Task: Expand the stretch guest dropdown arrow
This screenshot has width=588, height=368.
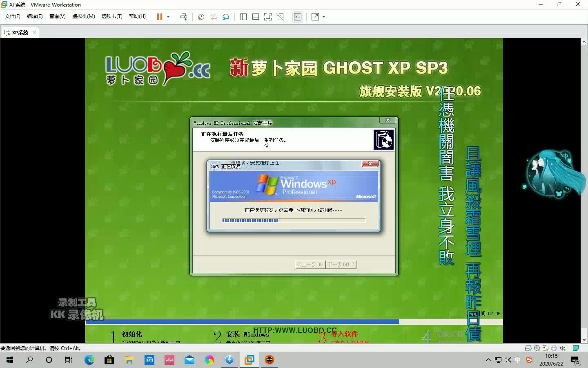Action: click(x=324, y=17)
